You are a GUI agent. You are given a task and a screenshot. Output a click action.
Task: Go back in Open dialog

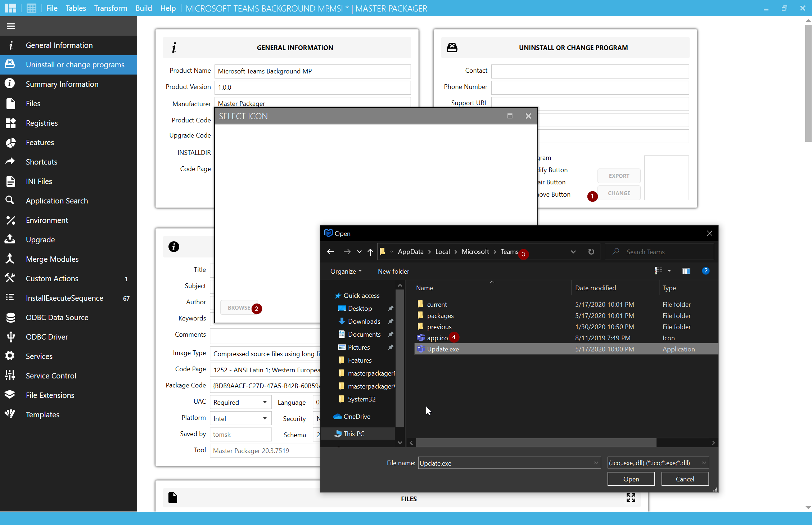coord(330,252)
